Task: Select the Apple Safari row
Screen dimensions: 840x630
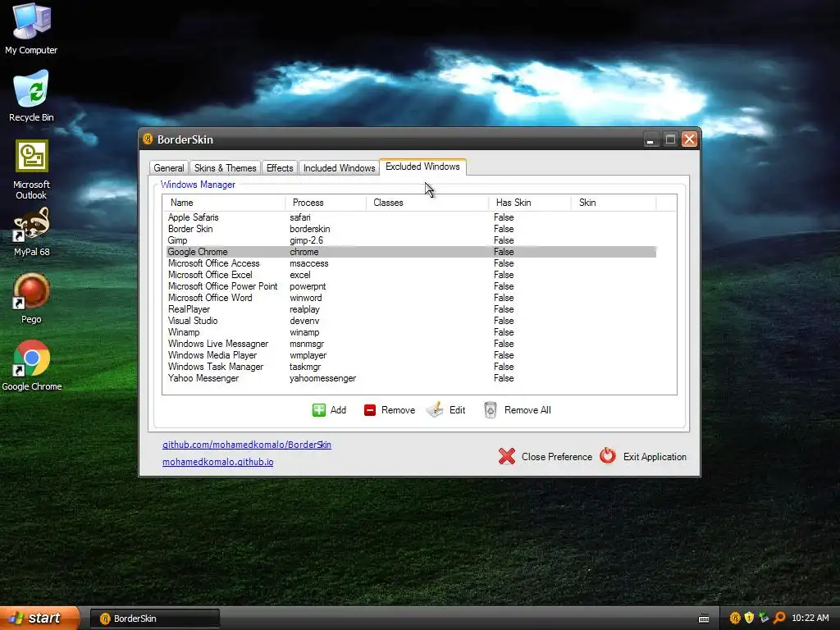Action: (412, 217)
